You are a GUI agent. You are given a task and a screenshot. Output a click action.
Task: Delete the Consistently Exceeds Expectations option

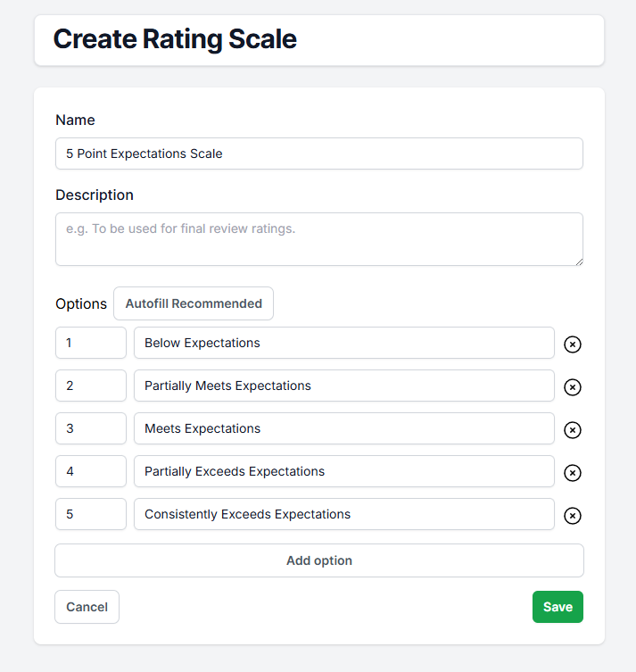coord(573,516)
